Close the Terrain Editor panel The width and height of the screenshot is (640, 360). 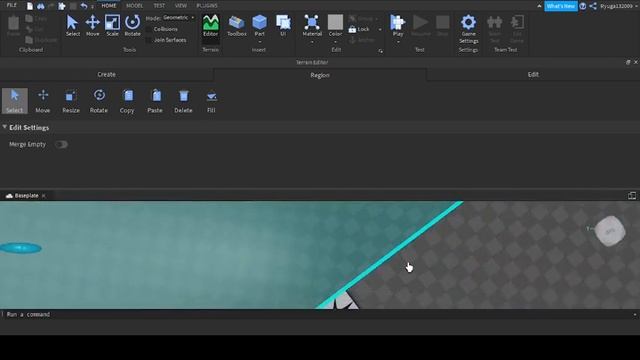pos(636,62)
